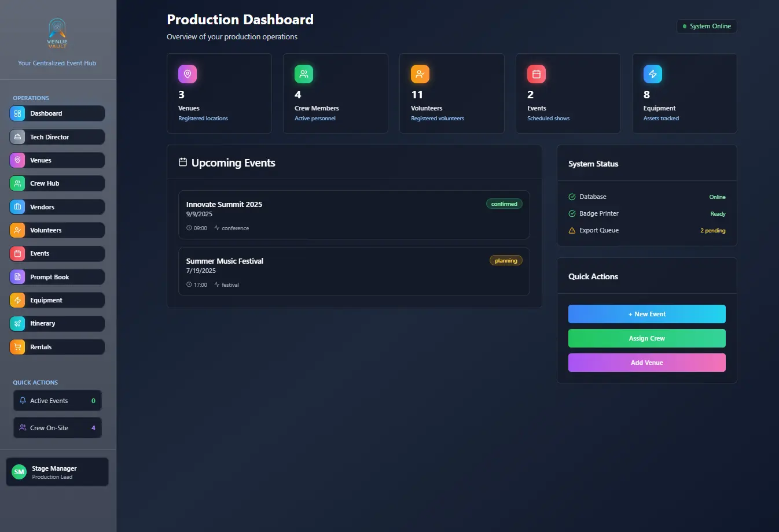Click the Add Venue button
Viewport: 779px width, 532px height.
pyautogui.click(x=647, y=363)
